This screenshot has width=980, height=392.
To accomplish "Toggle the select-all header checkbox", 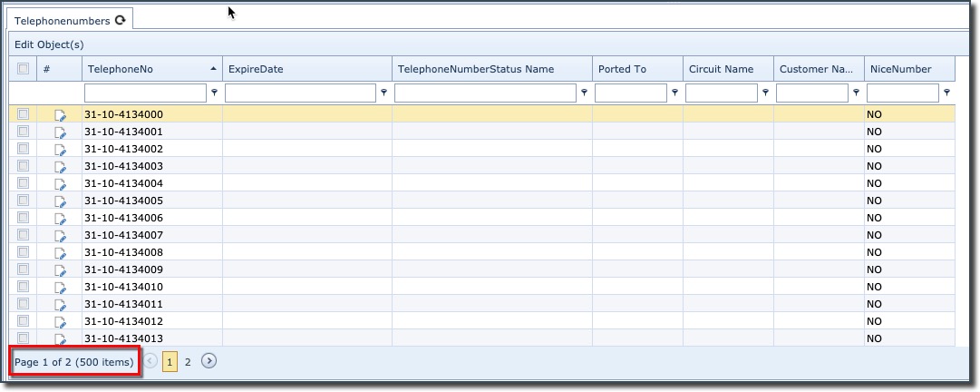I will click(x=23, y=69).
